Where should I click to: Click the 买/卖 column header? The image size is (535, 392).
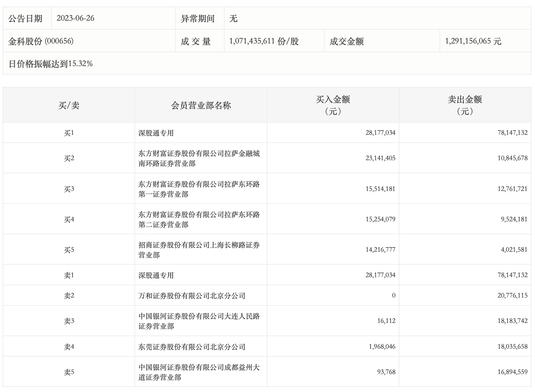tap(69, 105)
